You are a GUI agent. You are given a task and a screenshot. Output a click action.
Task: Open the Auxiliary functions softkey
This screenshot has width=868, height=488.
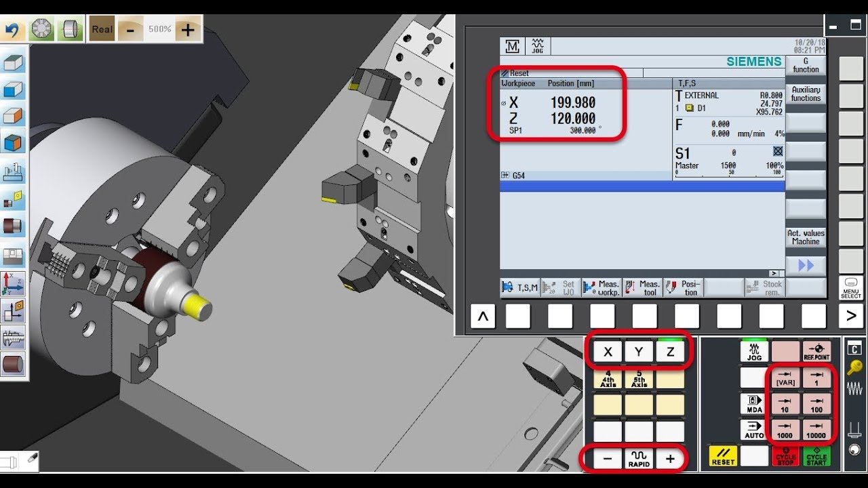[806, 94]
